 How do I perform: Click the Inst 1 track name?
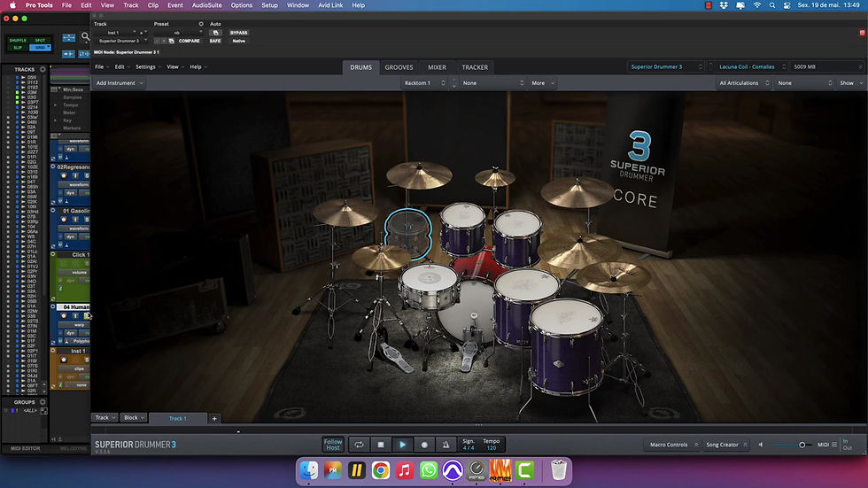(x=78, y=351)
